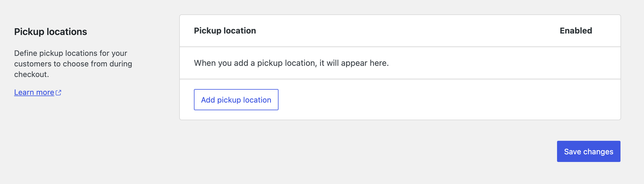Click the Define pickup locations intro paragraph
This screenshot has width=644, height=184.
coord(73,63)
